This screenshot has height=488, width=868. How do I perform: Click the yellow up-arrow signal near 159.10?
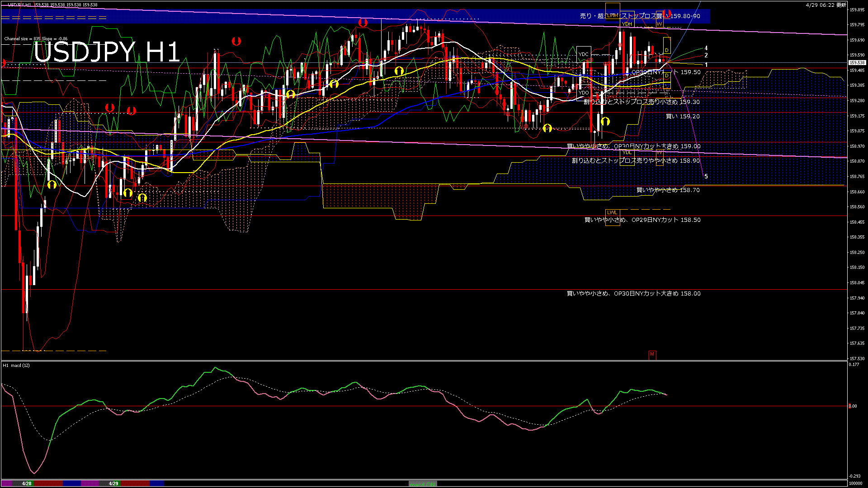click(x=547, y=128)
